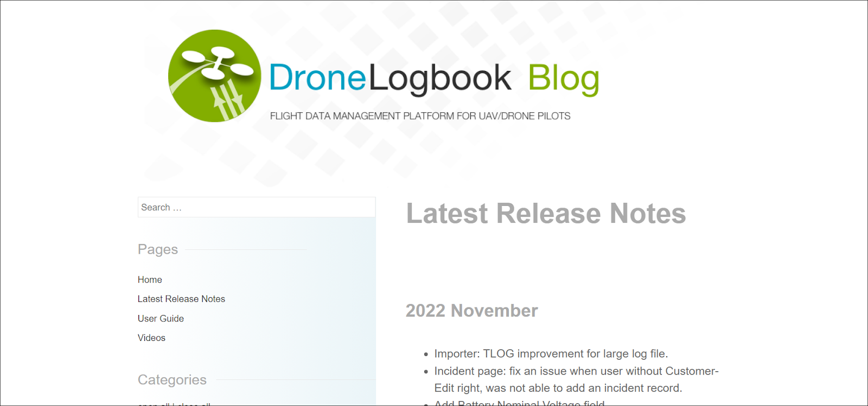Click the Pages sidebar heading
This screenshot has width=868, height=406.
click(x=158, y=249)
